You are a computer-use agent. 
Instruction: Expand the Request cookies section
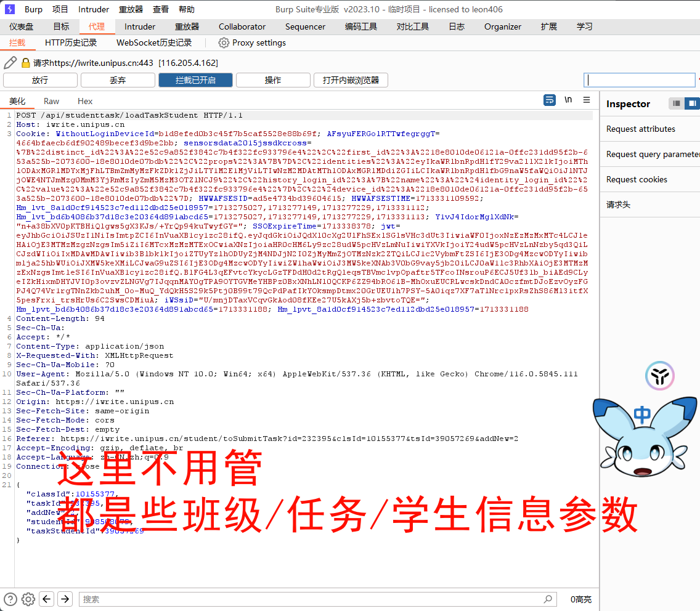[x=637, y=179]
